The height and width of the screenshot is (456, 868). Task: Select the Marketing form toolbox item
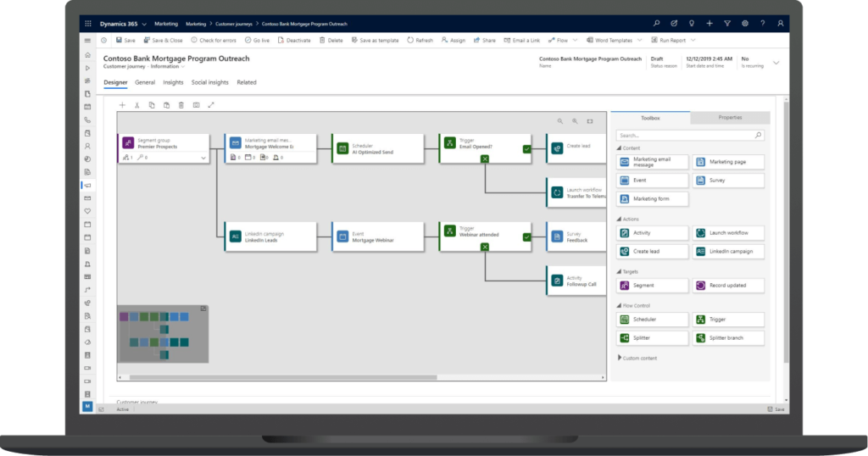tap(652, 199)
